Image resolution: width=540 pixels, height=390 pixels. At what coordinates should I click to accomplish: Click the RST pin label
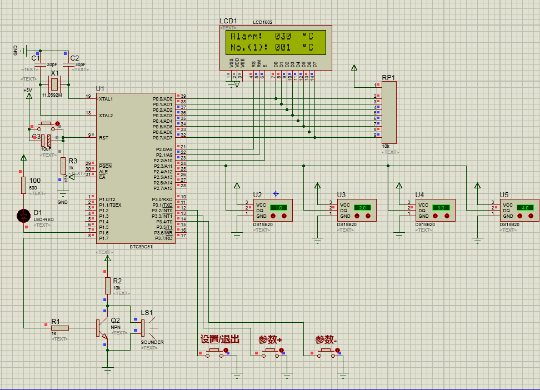[103, 137]
